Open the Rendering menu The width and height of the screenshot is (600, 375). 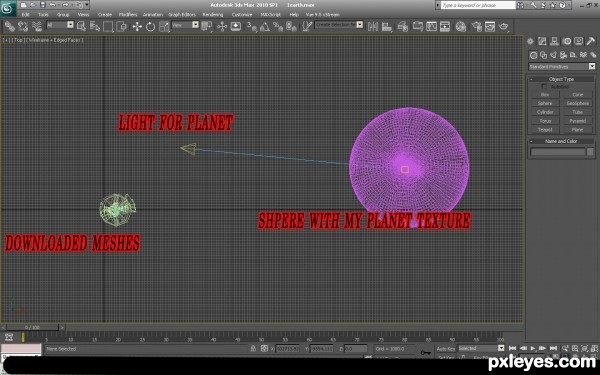[212, 15]
